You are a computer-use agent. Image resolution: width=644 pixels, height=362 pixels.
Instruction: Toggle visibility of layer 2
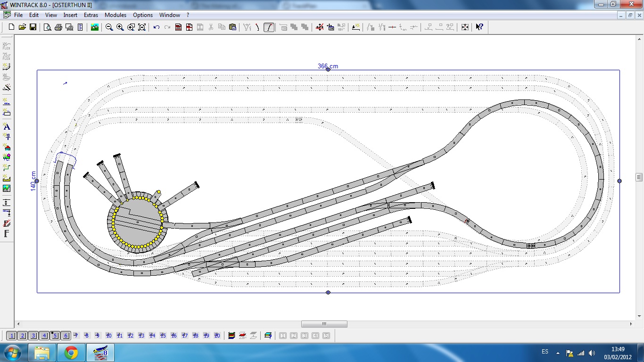tap(22, 336)
